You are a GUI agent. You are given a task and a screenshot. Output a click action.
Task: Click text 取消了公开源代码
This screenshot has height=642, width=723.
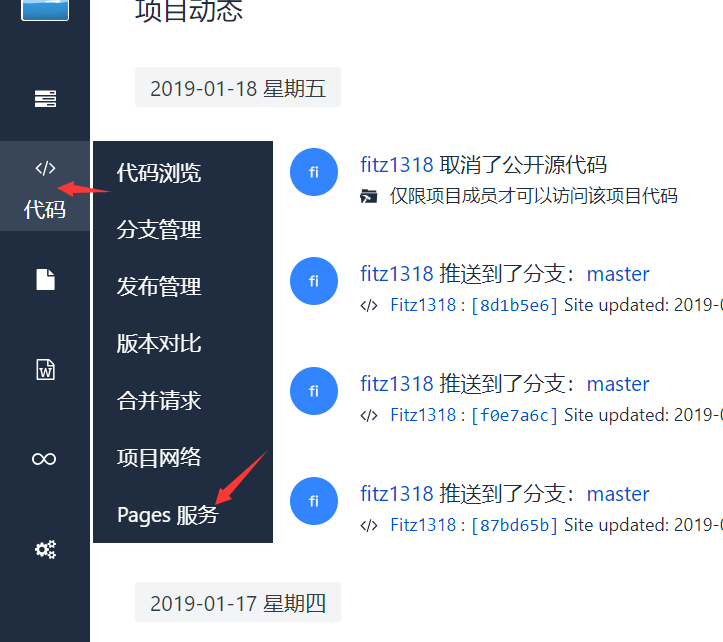523,165
